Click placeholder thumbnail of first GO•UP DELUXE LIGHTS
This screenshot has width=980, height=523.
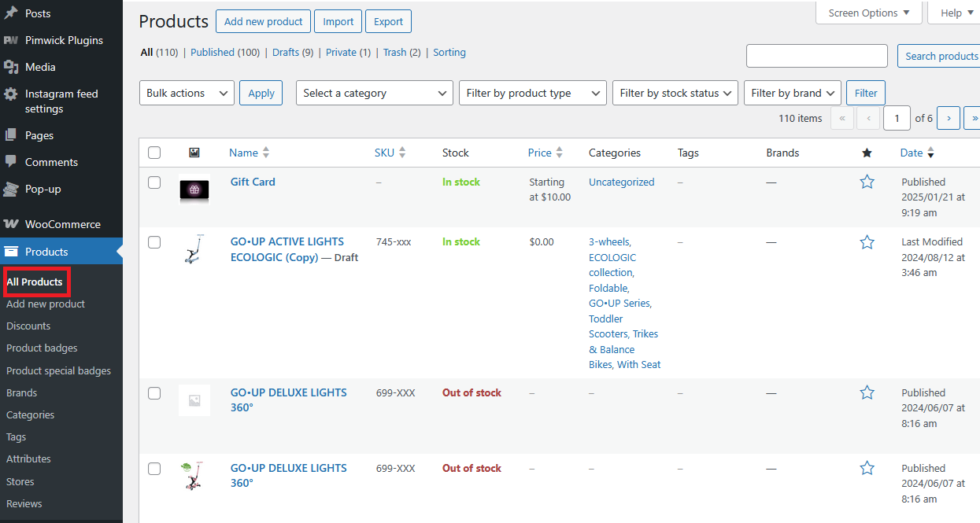194,400
